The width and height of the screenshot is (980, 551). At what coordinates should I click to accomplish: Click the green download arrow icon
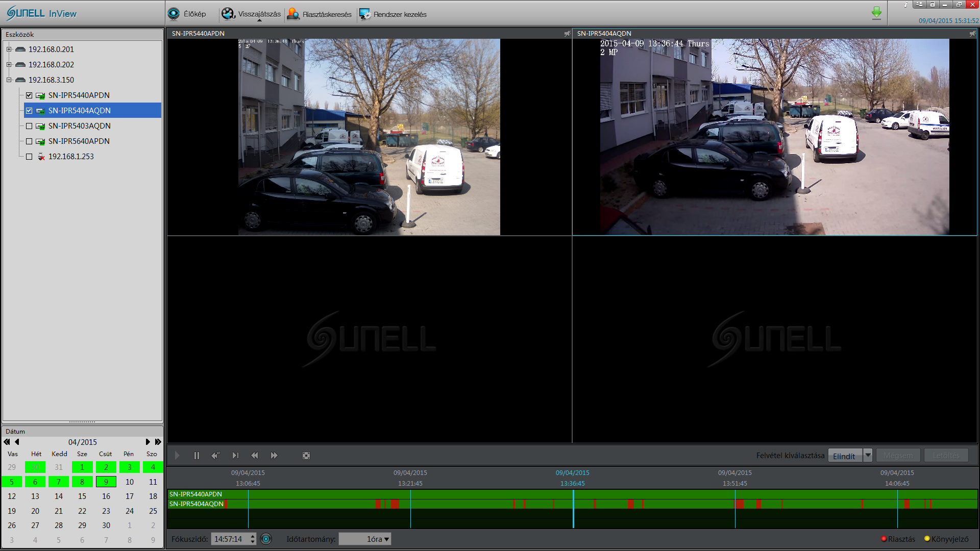click(x=876, y=13)
